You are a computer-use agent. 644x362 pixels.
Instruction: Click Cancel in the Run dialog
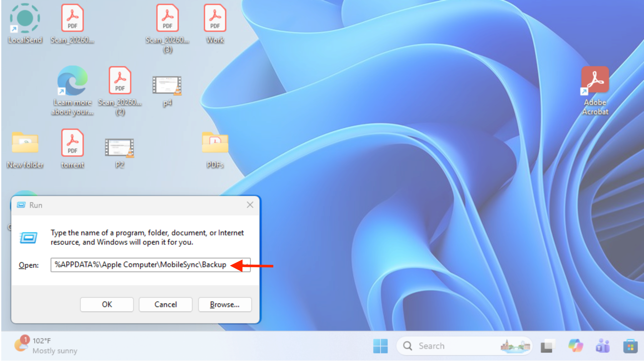pyautogui.click(x=166, y=304)
